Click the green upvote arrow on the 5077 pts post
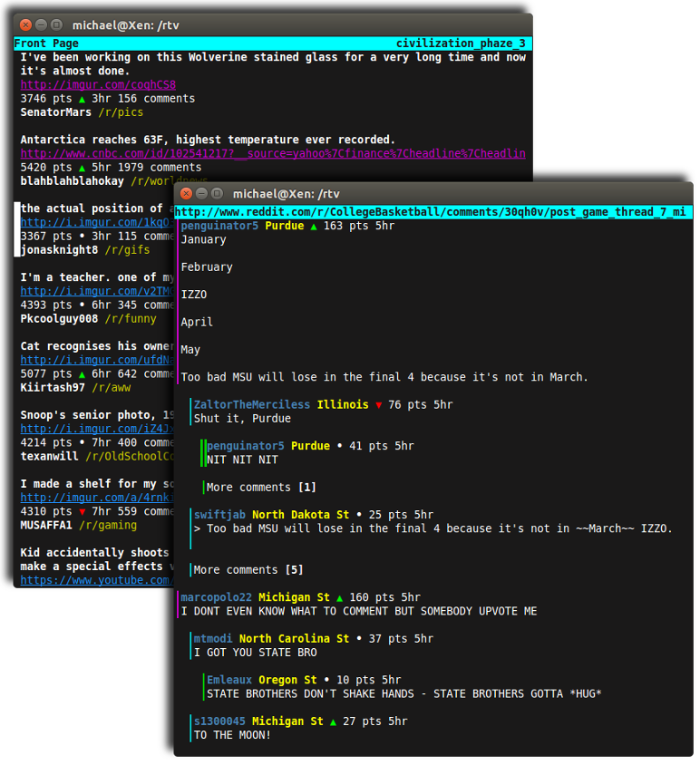The image size is (700, 765). (82, 374)
